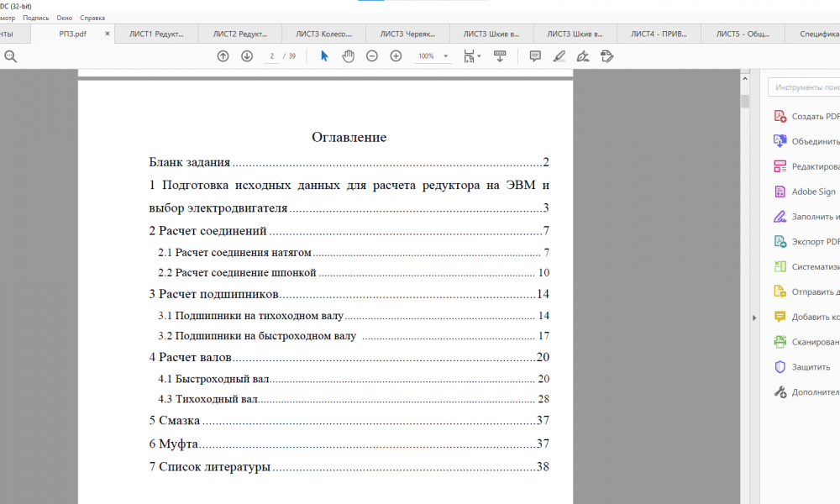The width and height of the screenshot is (840, 504).
Task: Open the Защитить tool
Action: coord(810,367)
